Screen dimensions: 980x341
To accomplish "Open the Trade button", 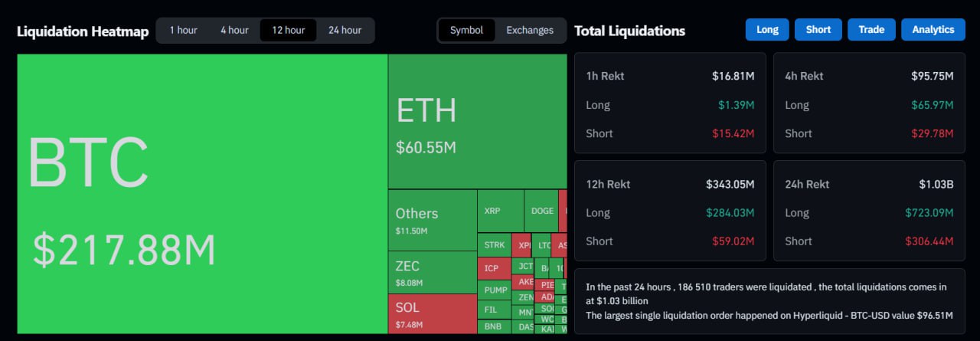I will click(871, 29).
